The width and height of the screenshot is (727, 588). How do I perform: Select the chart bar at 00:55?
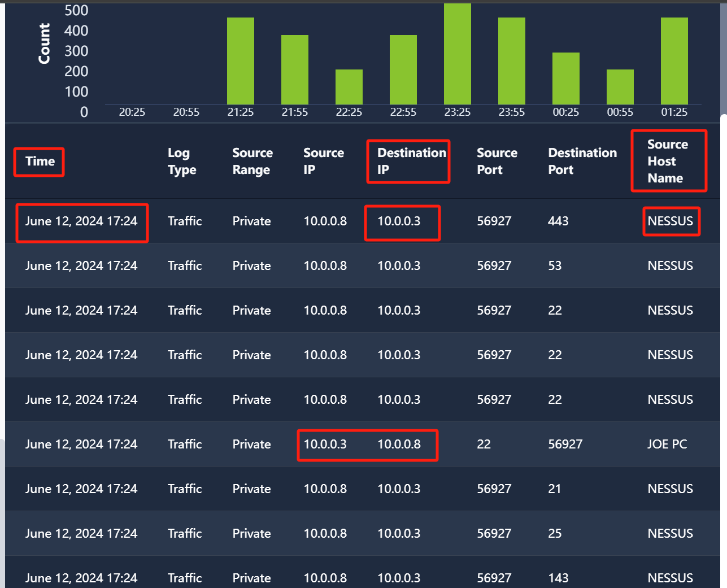click(x=620, y=87)
